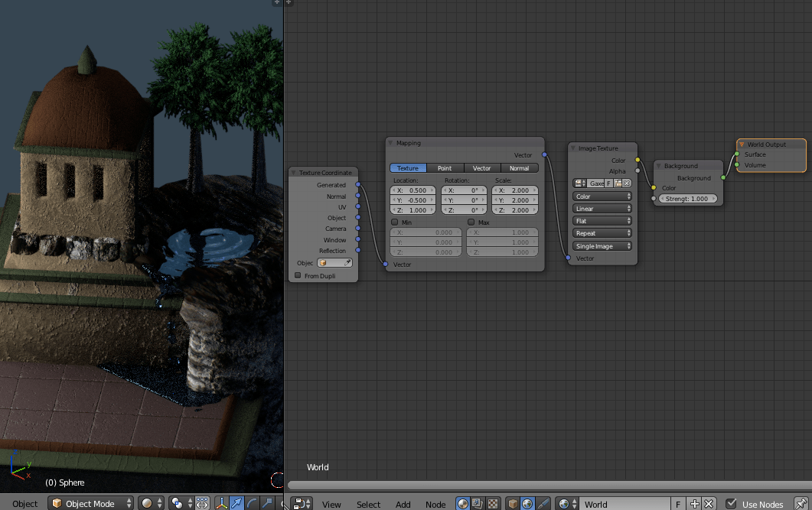This screenshot has height=510, width=812.
Task: Adjust the Strength slider in Background node
Action: tap(686, 197)
